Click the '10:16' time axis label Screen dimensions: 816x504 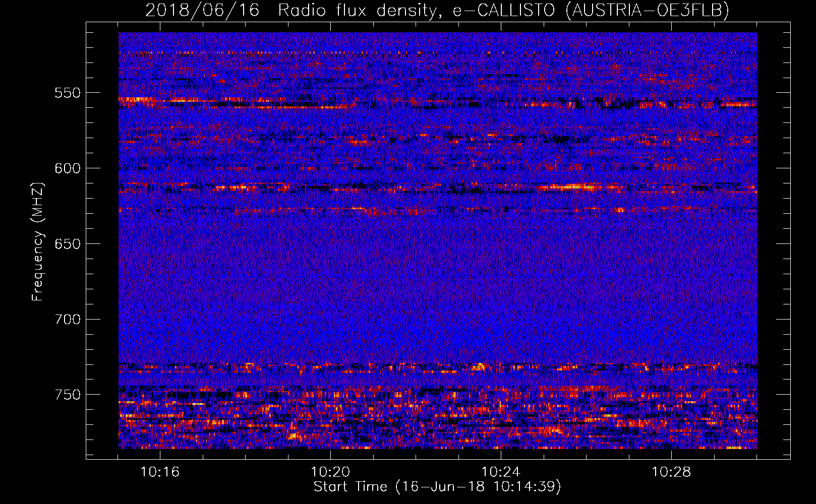160,472
